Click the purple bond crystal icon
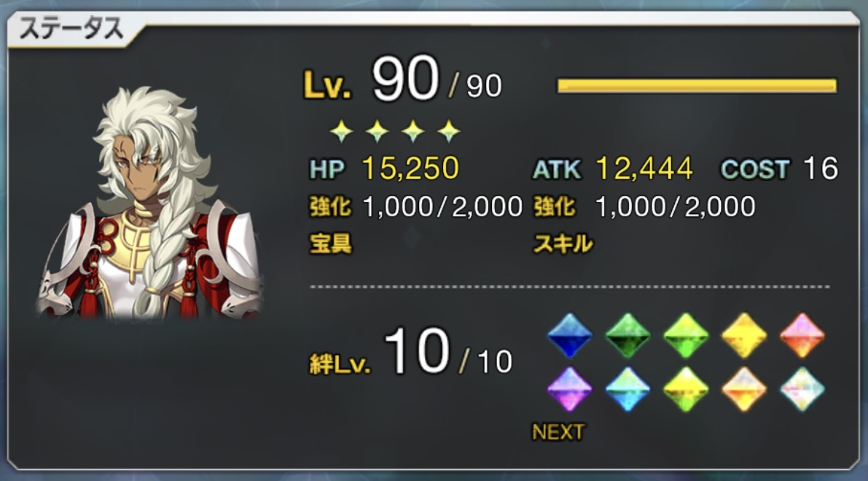The width and height of the screenshot is (868, 481). click(x=570, y=389)
